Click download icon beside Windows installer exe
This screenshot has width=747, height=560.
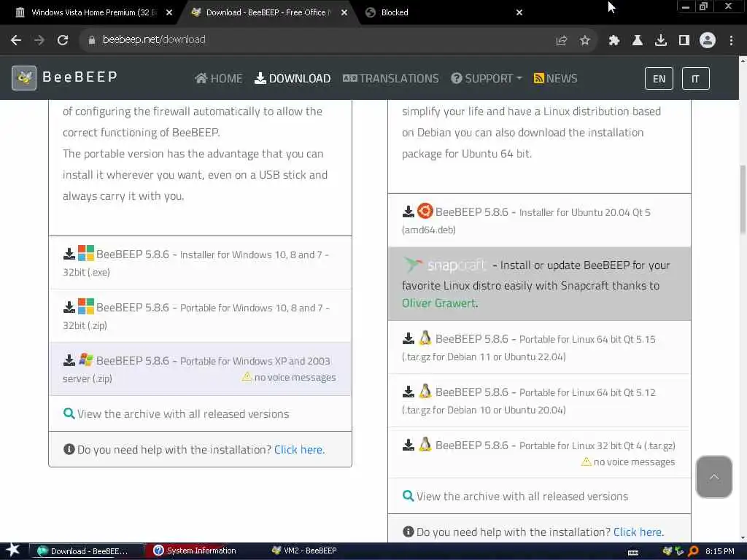point(69,254)
